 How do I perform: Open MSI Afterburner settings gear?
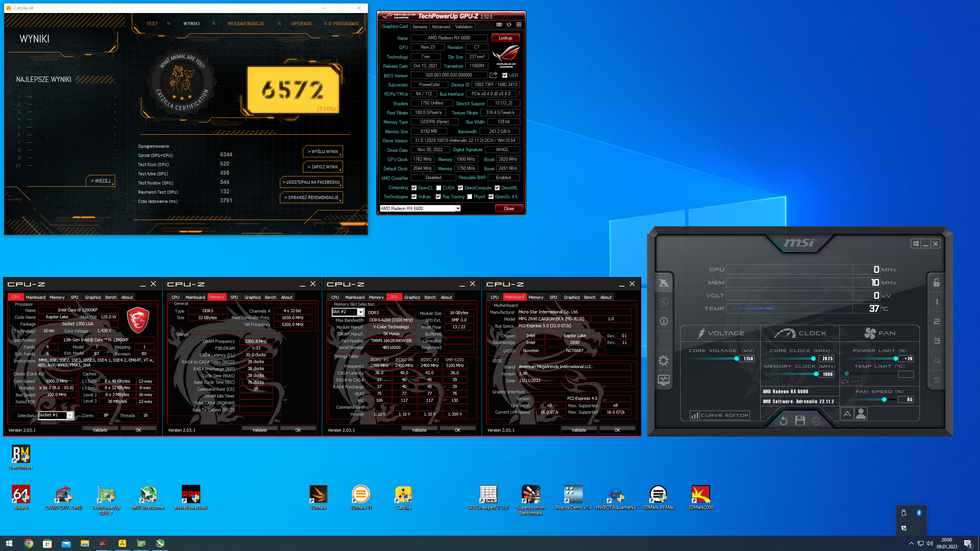(663, 360)
